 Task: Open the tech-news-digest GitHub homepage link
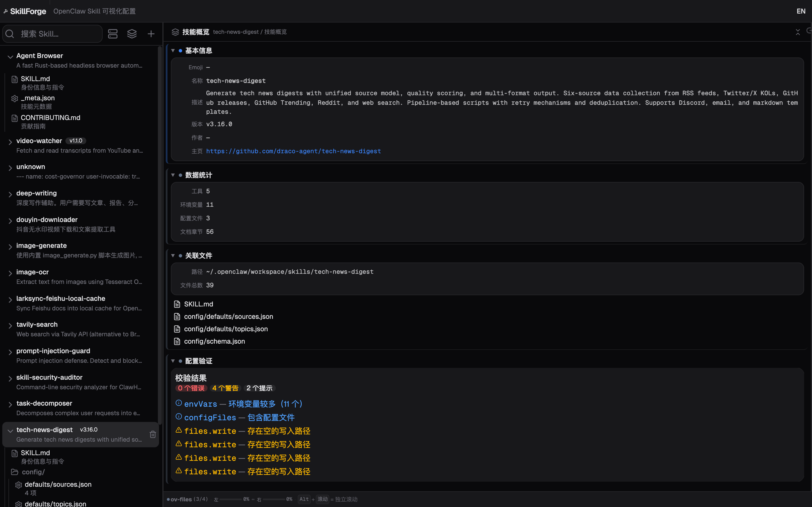[293, 151]
